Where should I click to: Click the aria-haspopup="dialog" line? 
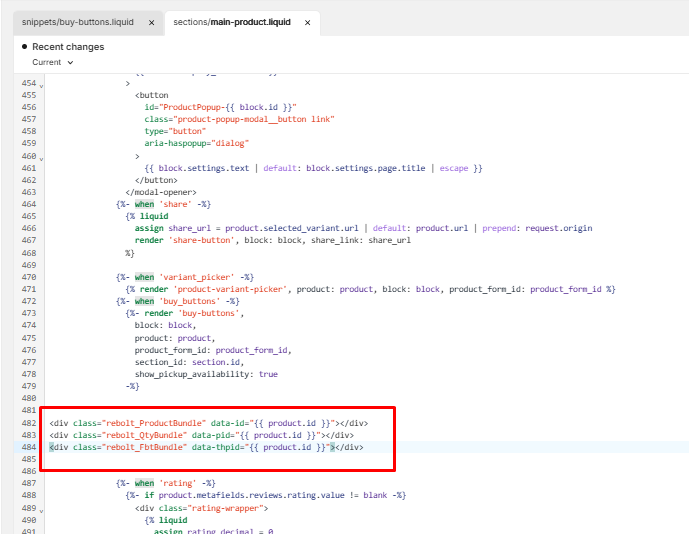tap(197, 143)
